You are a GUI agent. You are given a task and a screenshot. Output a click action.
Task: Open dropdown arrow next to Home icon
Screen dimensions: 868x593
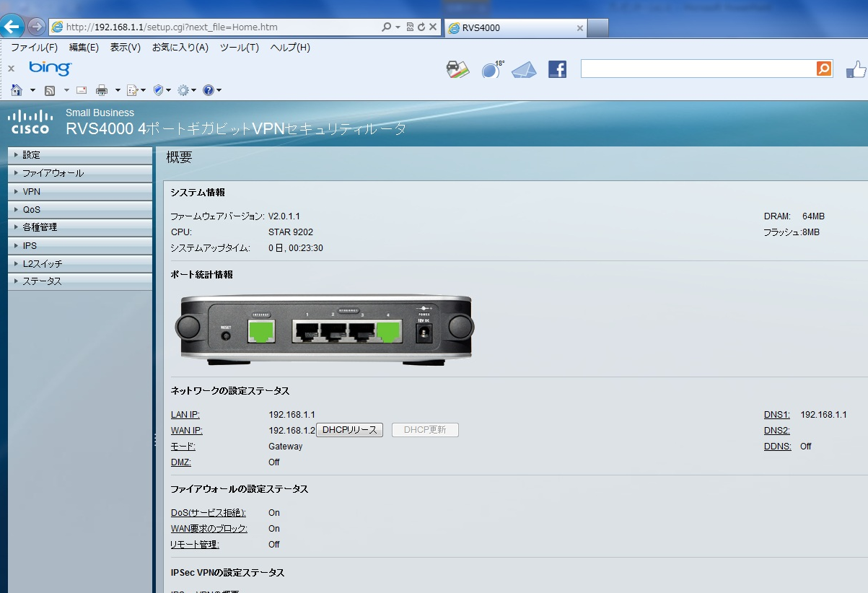coord(32,90)
